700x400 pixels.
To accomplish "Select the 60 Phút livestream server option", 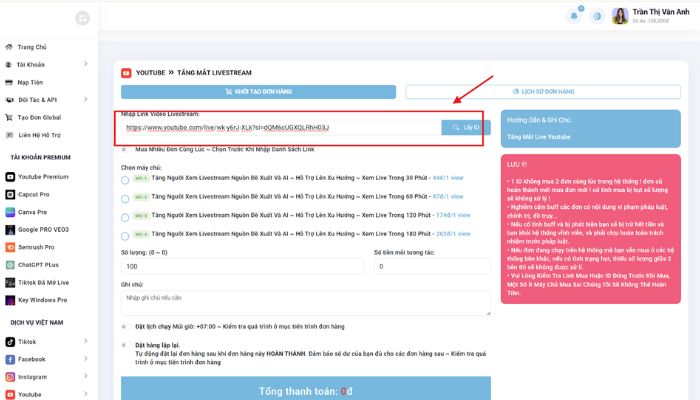I will click(125, 199).
